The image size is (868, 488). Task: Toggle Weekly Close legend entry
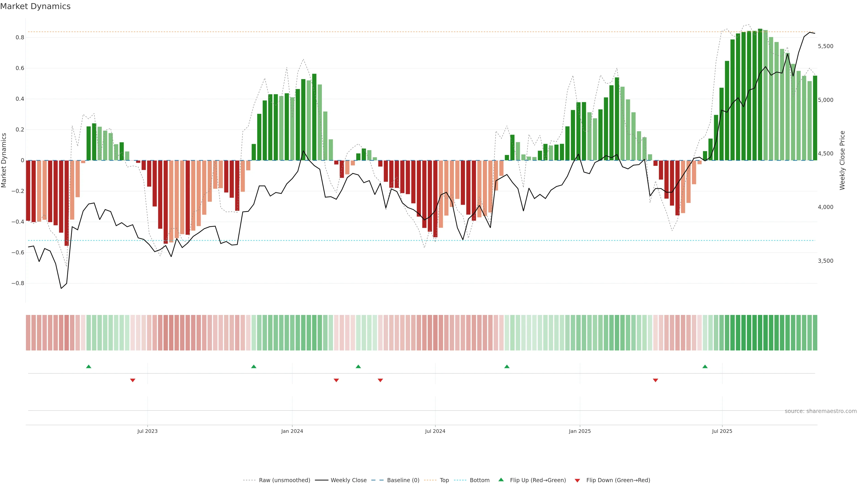coord(348,480)
